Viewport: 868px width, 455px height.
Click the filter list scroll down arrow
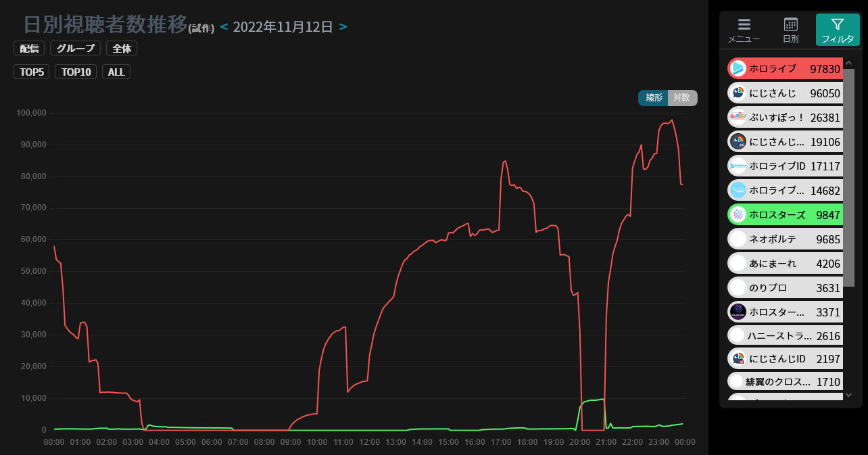849,395
